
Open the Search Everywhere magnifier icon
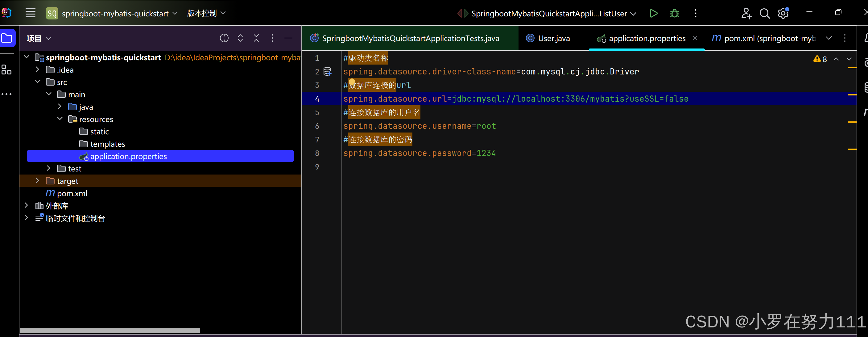pos(764,14)
